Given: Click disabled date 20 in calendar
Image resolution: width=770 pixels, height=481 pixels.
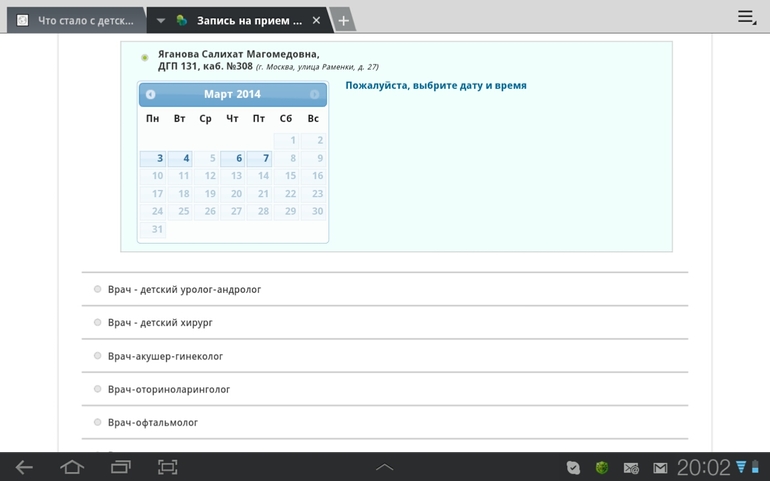Looking at the screenshot, I should coord(233,194).
